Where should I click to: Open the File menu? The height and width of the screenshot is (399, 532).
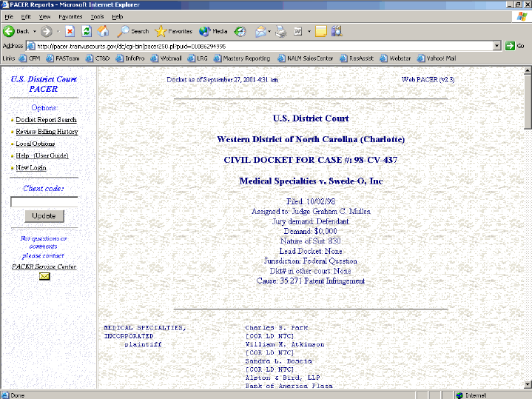point(9,16)
